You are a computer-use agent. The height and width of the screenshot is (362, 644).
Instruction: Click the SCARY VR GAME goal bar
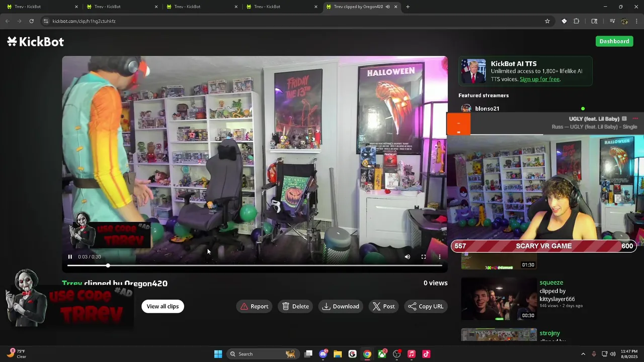(x=543, y=246)
